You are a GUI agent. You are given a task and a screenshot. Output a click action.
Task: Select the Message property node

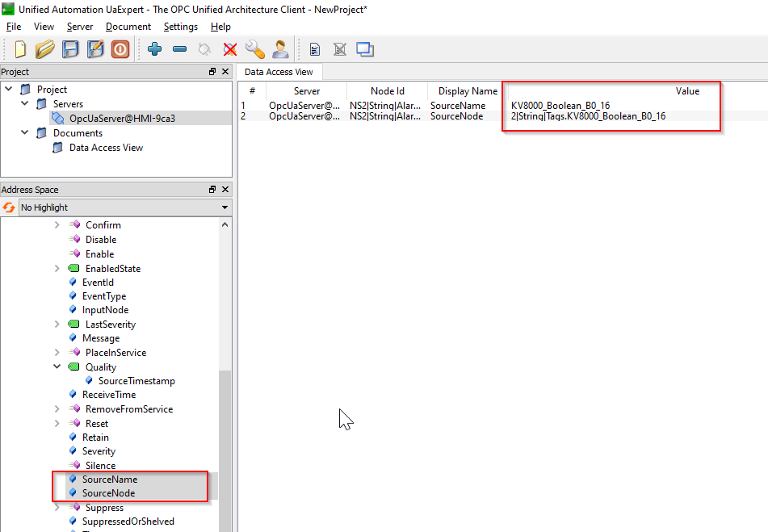pos(101,338)
